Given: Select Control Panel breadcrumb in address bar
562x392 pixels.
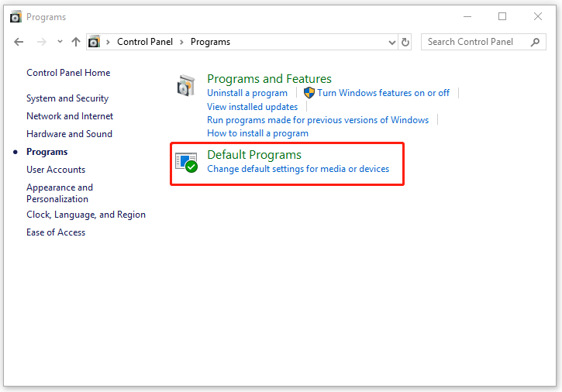Looking at the screenshot, I should click(x=145, y=42).
